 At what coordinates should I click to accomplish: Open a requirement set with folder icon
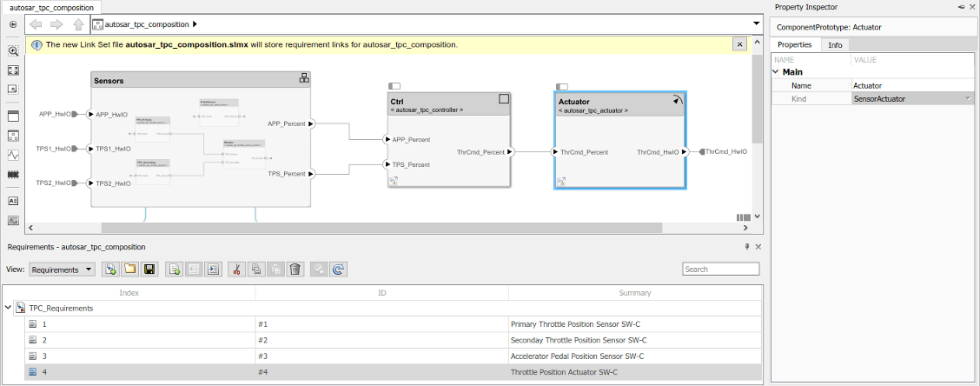[x=130, y=270]
